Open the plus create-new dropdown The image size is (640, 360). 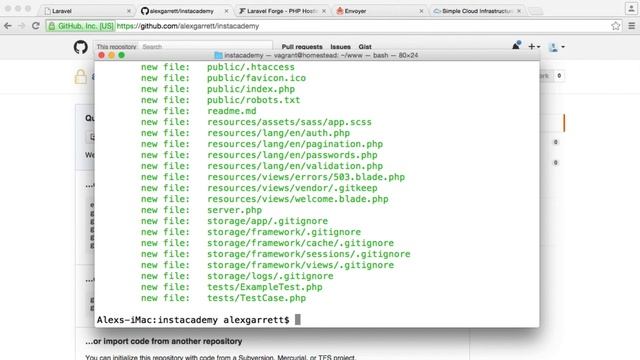(534, 47)
